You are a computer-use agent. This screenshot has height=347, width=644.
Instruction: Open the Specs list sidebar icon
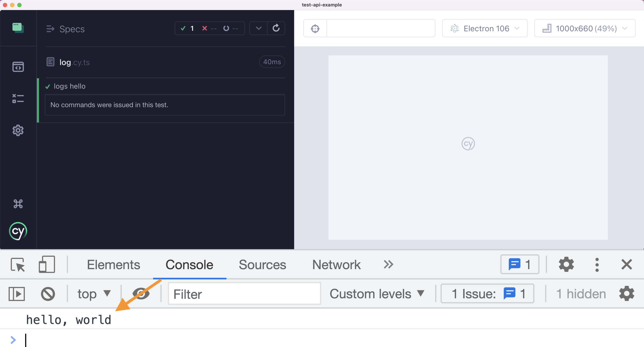[x=18, y=67]
